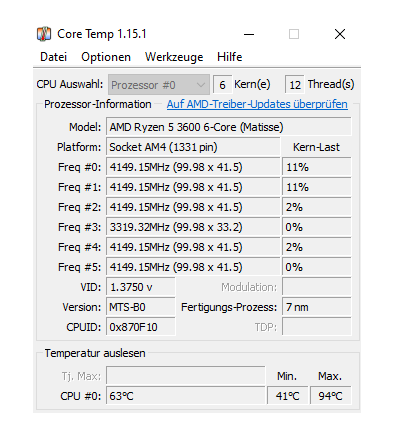Expand the Prozessor #0 dropdown
The height and width of the screenshot is (445, 403).
pos(159,85)
